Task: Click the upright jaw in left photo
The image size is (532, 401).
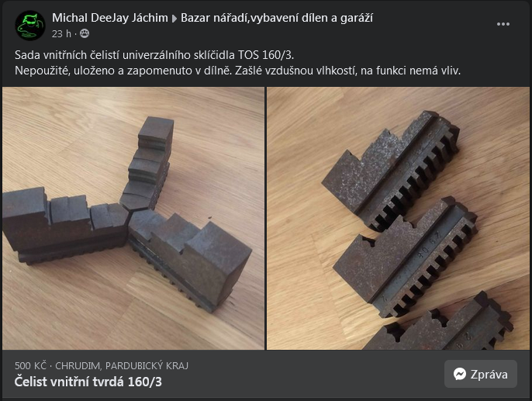Action: tap(147, 163)
